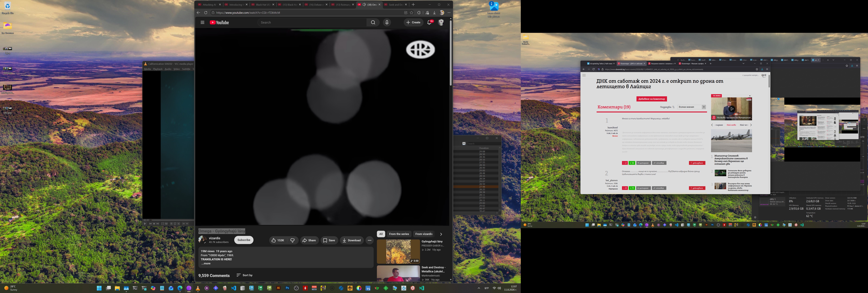The height and width of the screenshot is (293, 868).
Task: Open the Tor Browser desktop shortcut
Action: point(7,28)
